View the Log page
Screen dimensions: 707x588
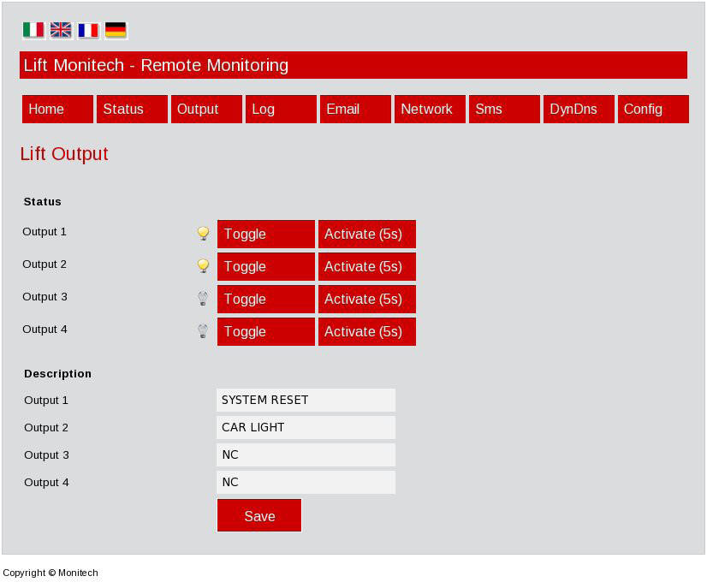coord(281,109)
